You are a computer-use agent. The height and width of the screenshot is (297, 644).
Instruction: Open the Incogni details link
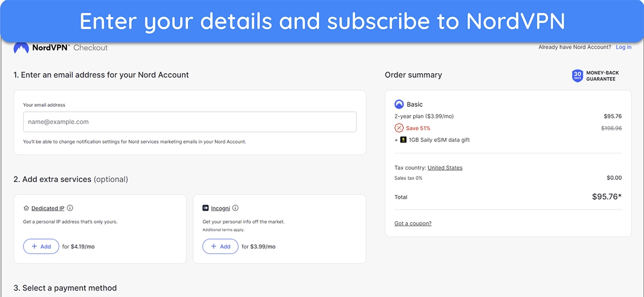click(x=220, y=208)
